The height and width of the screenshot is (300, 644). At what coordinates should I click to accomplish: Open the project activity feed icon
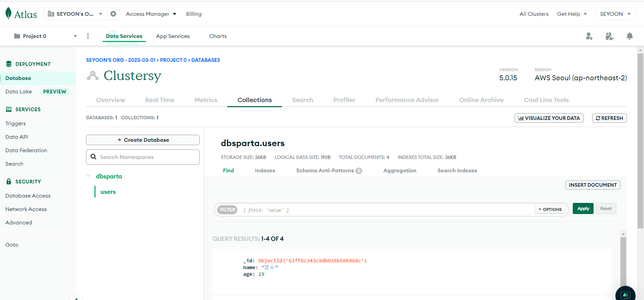[x=609, y=36]
